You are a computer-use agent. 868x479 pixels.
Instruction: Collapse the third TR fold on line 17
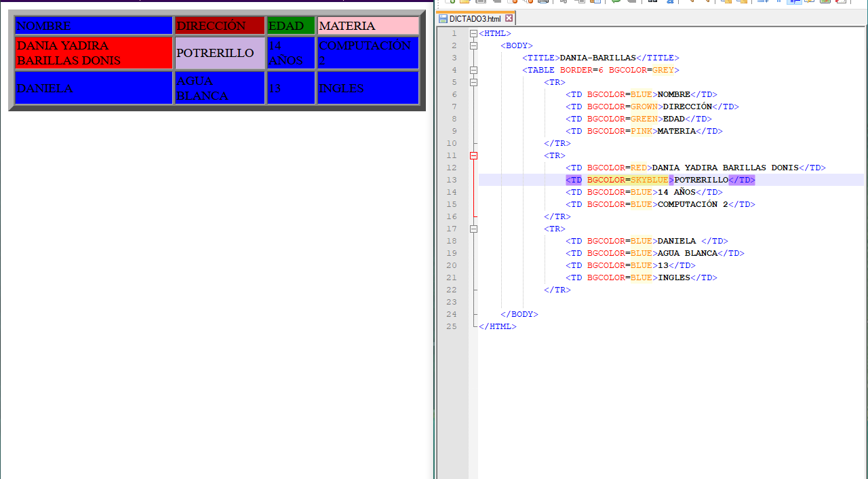click(473, 229)
